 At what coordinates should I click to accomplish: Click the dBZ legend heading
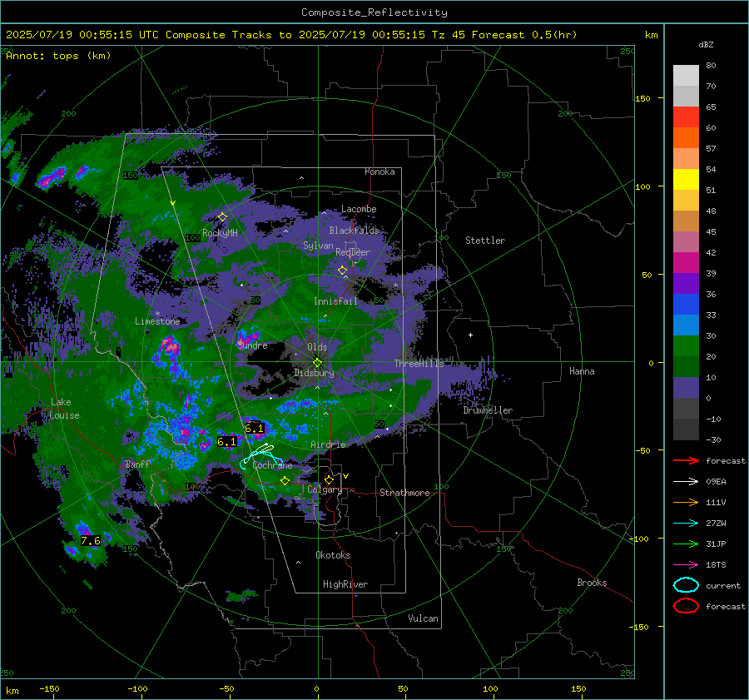pos(706,44)
